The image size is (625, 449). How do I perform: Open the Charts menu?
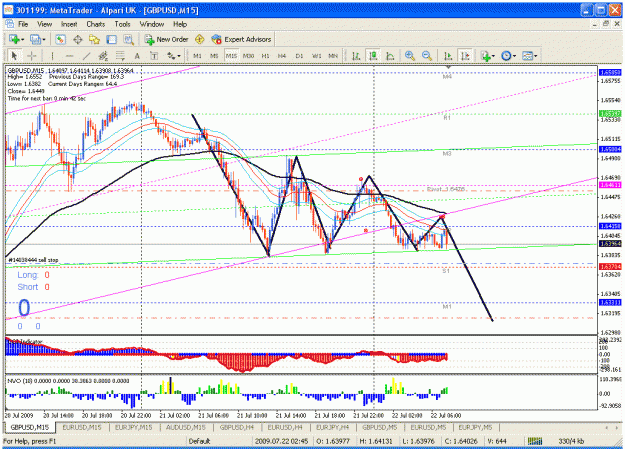96,24
